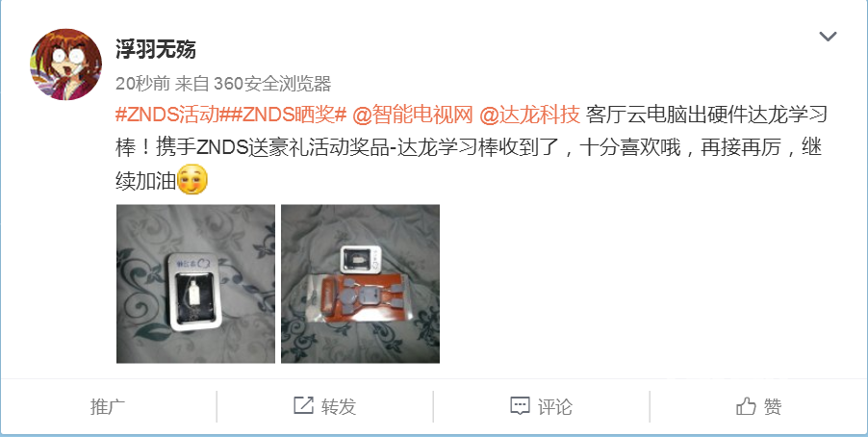
Task: Click the 评论 speech bubble icon
Action: (520, 406)
